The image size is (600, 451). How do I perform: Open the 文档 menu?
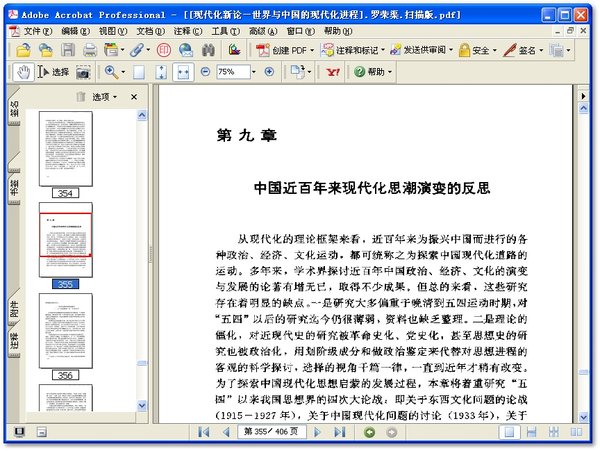[151, 31]
